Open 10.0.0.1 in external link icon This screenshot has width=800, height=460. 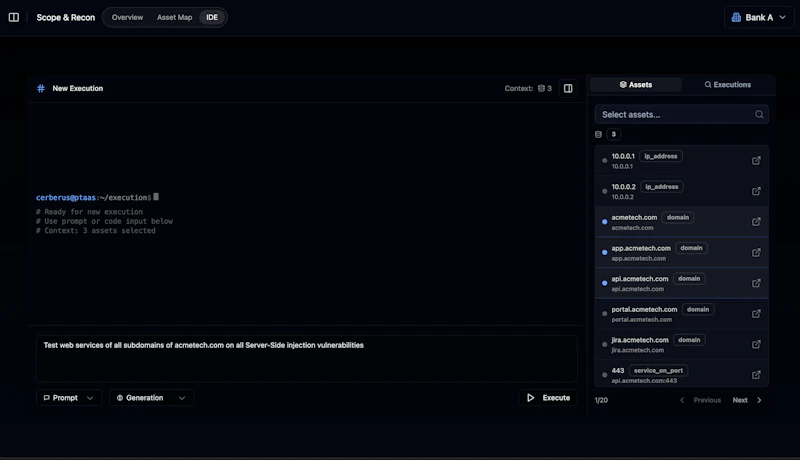756,161
